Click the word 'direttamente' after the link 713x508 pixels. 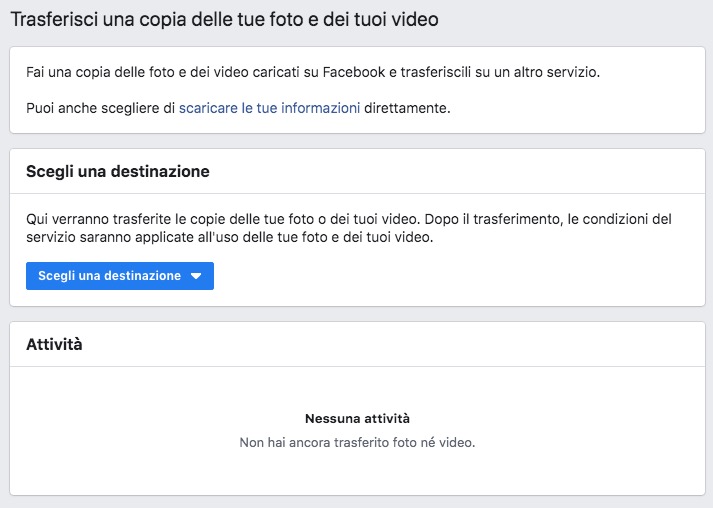coord(407,108)
